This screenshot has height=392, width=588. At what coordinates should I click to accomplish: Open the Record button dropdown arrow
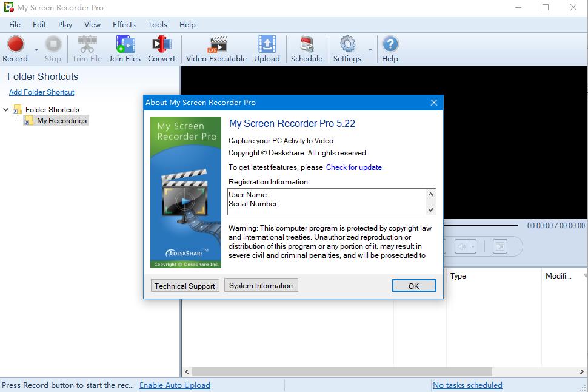[x=36, y=49]
